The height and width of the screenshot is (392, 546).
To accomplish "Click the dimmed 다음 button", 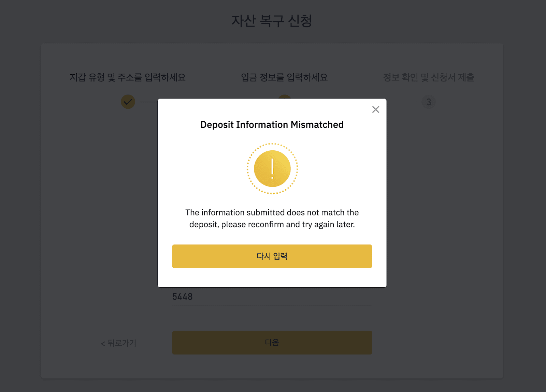I will 272,343.
